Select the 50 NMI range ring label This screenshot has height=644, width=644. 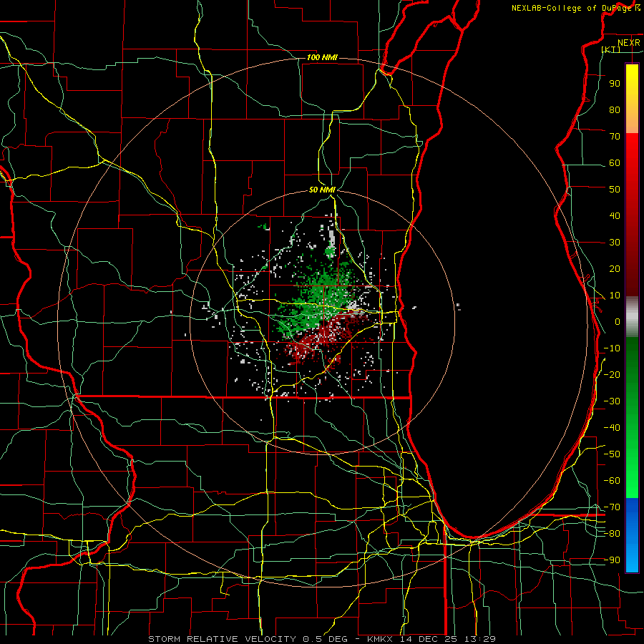pos(322,190)
